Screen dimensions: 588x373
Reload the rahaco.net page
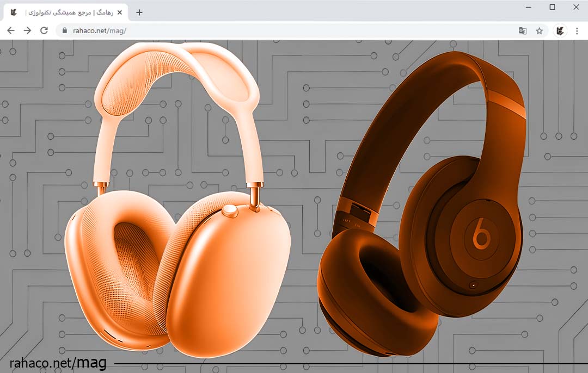pyautogui.click(x=44, y=31)
